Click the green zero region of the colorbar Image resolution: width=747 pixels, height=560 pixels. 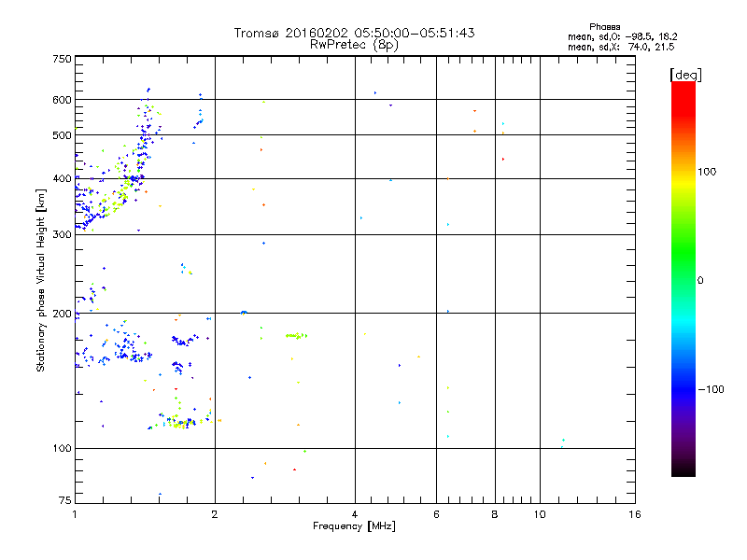[684, 280]
